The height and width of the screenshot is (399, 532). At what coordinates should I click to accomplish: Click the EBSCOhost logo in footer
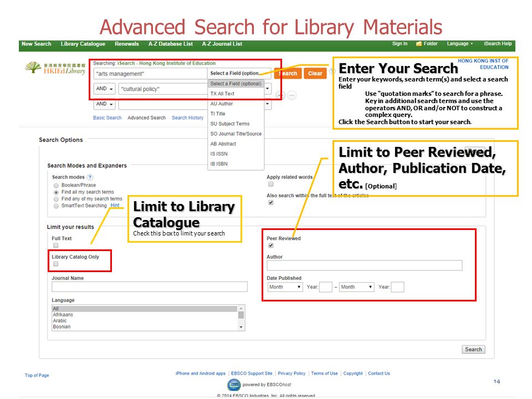[x=234, y=385]
